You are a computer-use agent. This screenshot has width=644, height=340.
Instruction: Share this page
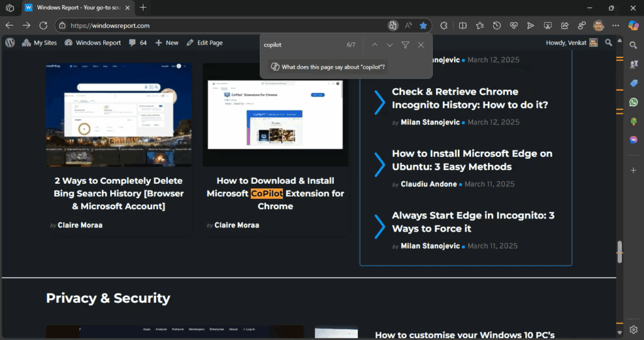pyautogui.click(x=565, y=25)
